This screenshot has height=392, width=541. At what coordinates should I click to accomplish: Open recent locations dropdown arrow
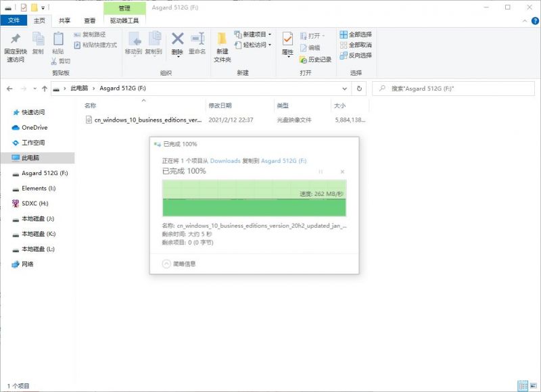(x=35, y=89)
